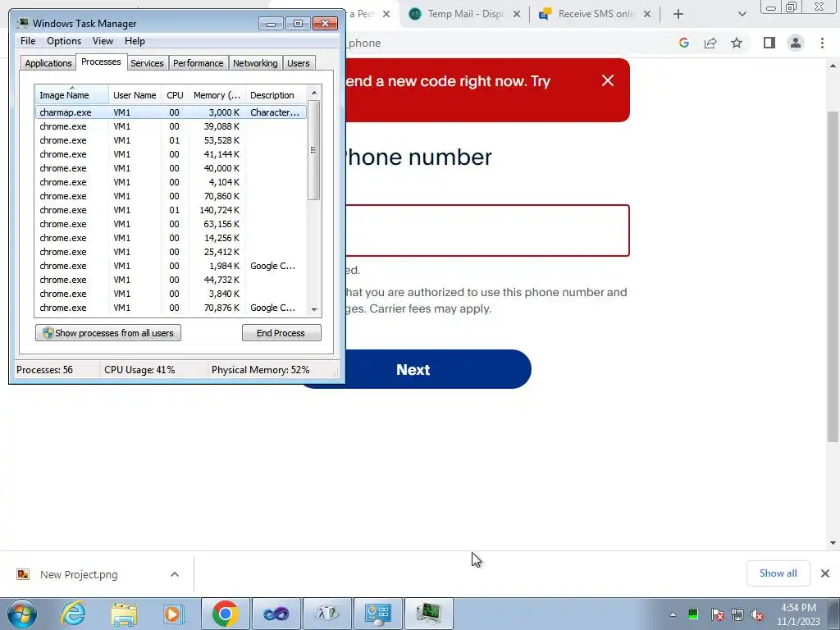Click Chrome page scrollbar down arrow
Viewport: 840px width, 630px height.
833,543
